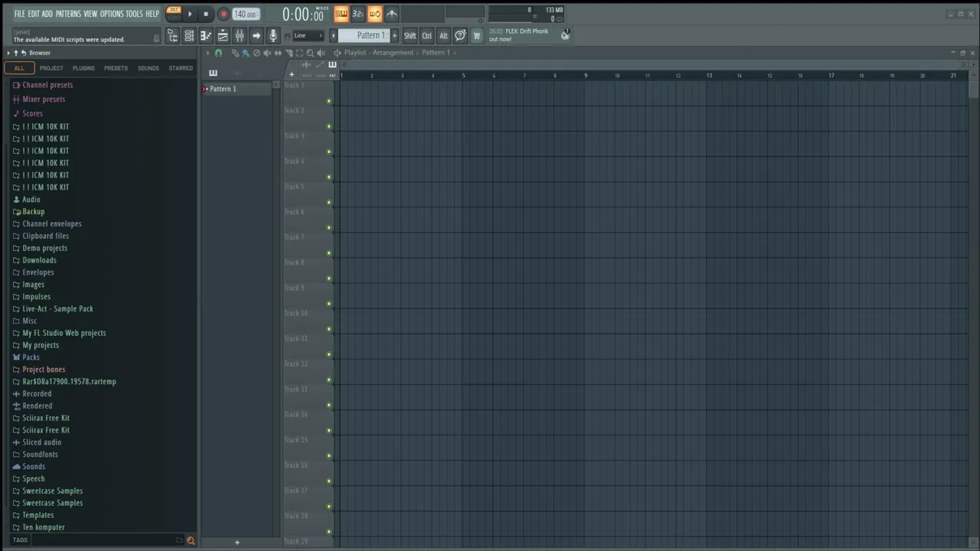
Task: Click the first view icon left of channel rack
Action: (173, 35)
